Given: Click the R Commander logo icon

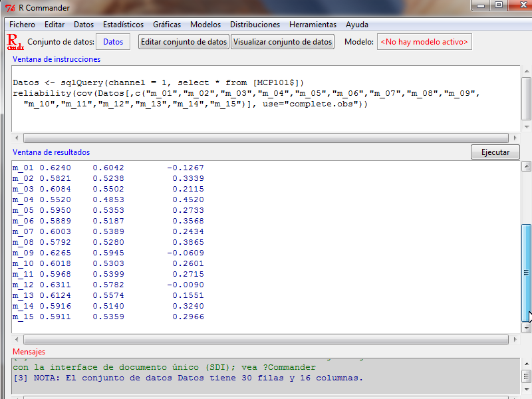Looking at the screenshot, I should (x=15, y=42).
